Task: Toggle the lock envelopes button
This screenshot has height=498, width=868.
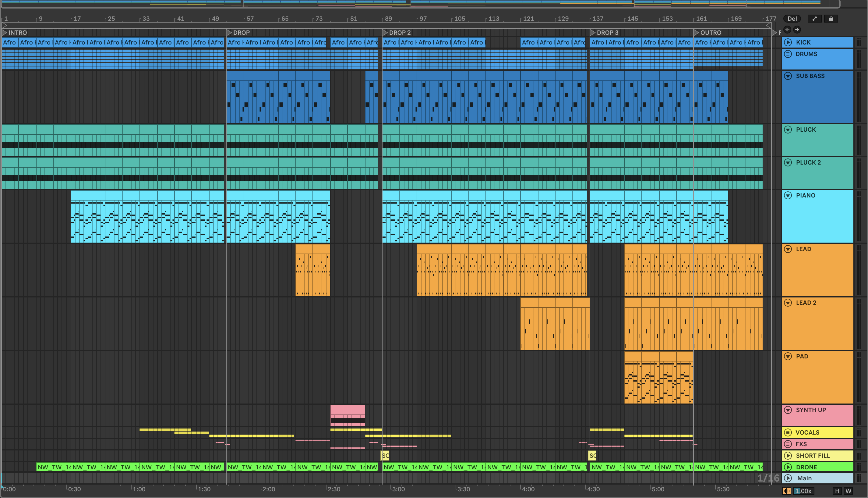Action: (831, 19)
